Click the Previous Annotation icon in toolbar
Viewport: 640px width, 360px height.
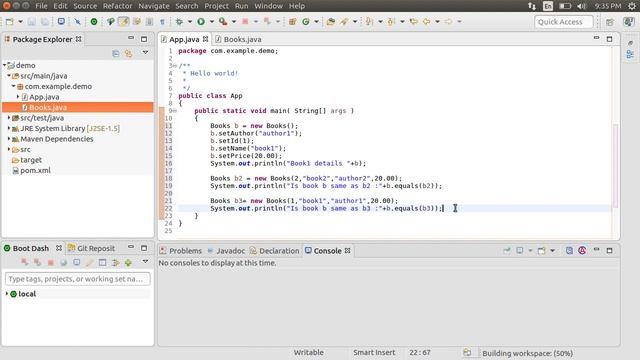(x=391, y=22)
